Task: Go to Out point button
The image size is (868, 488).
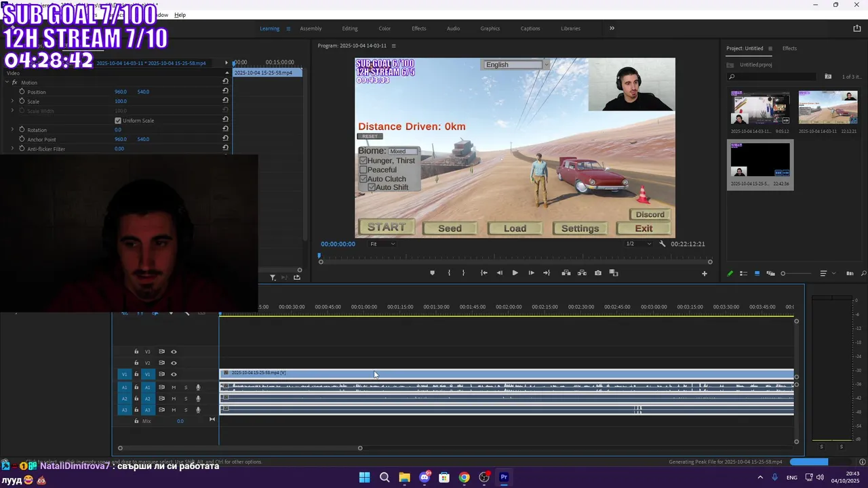Action: [x=547, y=273]
